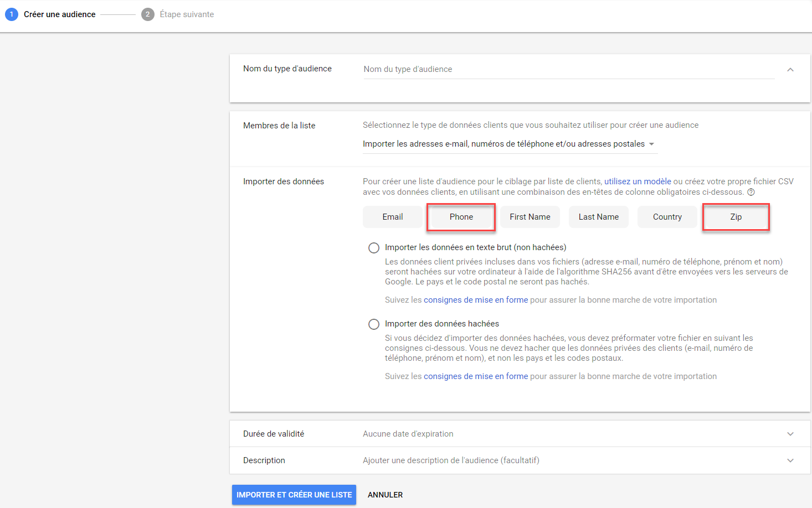Select Importer des données hachées radio
The width and height of the screenshot is (812, 508).
374,324
